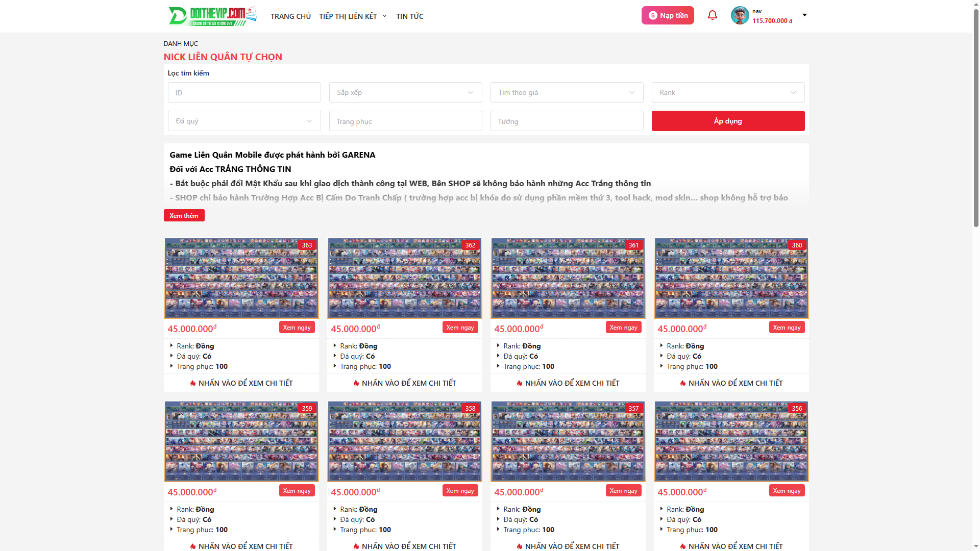Go to TRANG CHỦ page
980x551 pixels.
(x=290, y=16)
